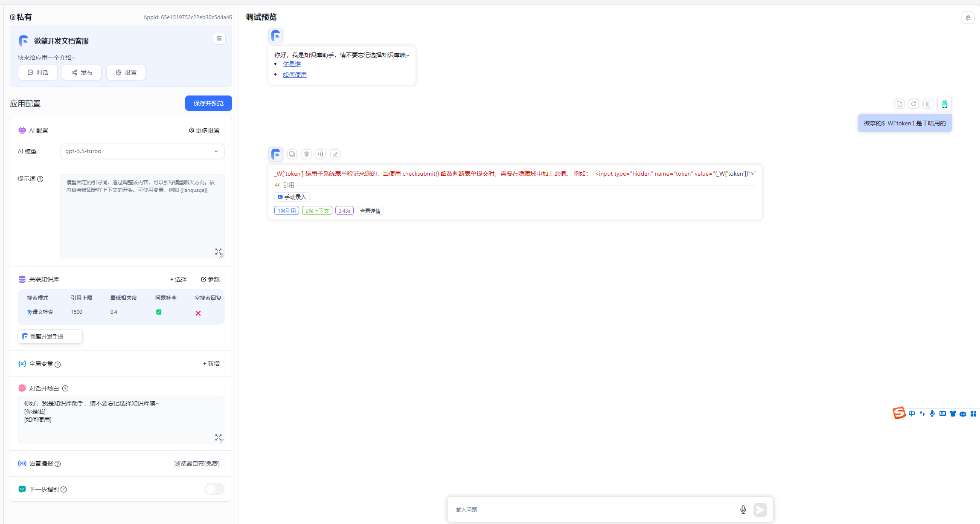Click the 全局变量 help icon

58,364
